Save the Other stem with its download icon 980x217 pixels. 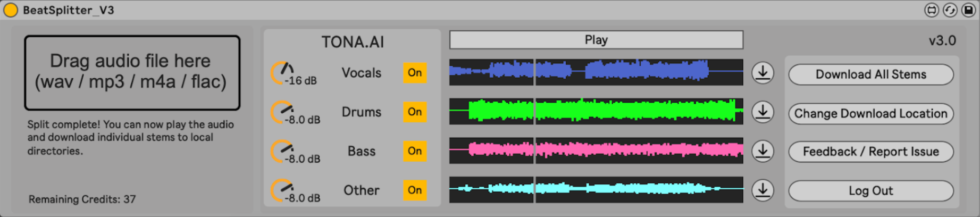tap(763, 190)
